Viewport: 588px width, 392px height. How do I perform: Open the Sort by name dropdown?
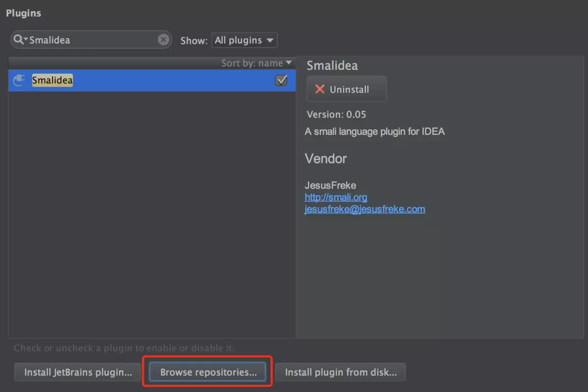pos(255,63)
